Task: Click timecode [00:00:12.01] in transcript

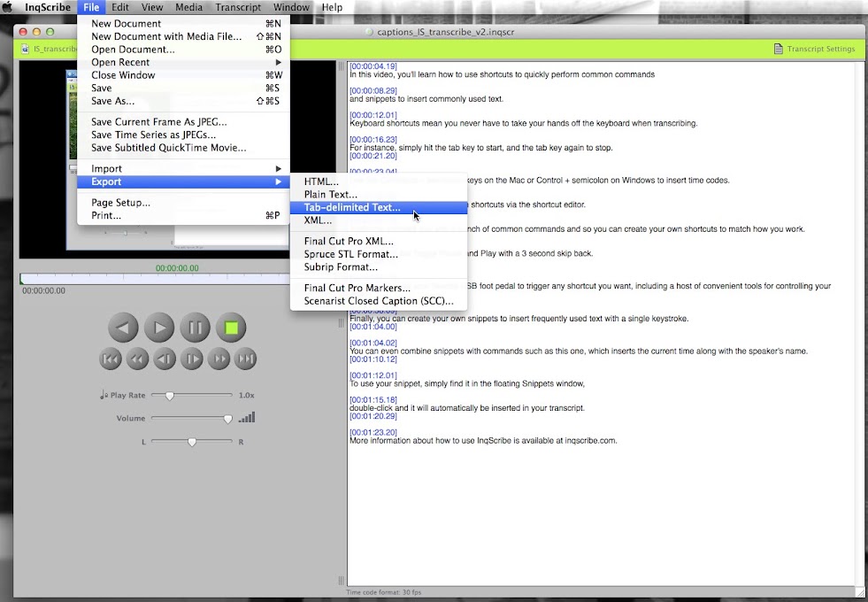Action: [373, 115]
